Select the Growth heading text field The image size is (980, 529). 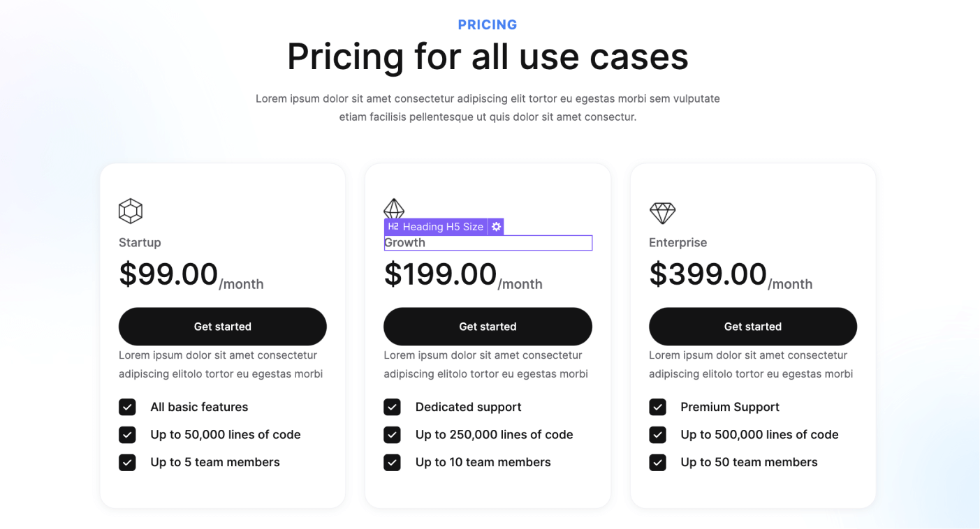pyautogui.click(x=488, y=242)
